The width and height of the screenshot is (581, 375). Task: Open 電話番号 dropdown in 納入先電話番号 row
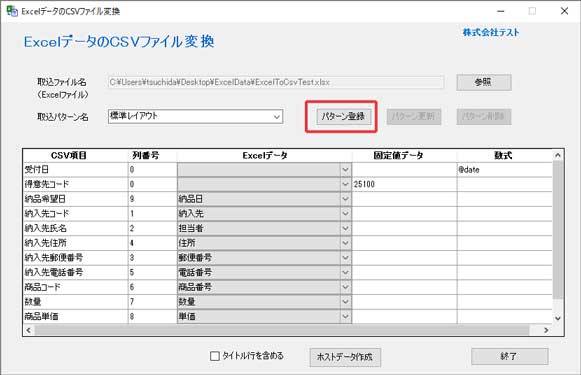[x=345, y=272]
